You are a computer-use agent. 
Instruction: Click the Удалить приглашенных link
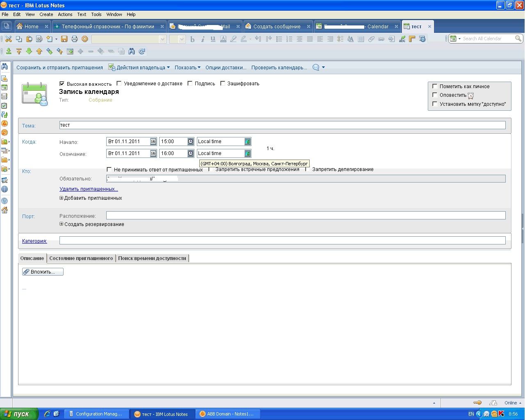(89, 189)
